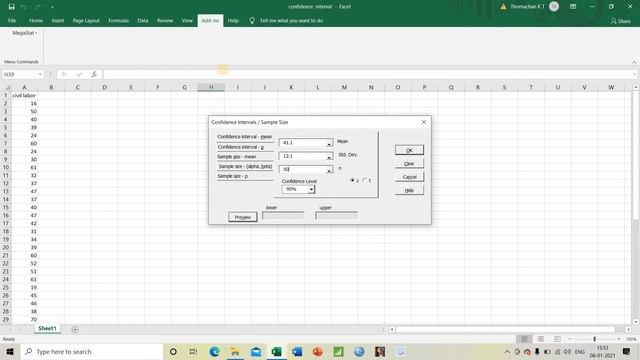Collapse the ribbon with chevron
640x360 pixels.
[634, 62]
